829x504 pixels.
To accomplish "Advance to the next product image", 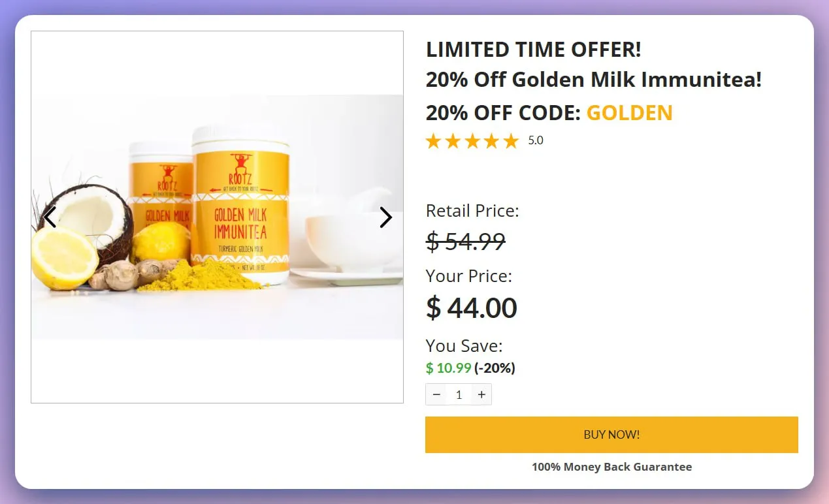I will click(385, 217).
